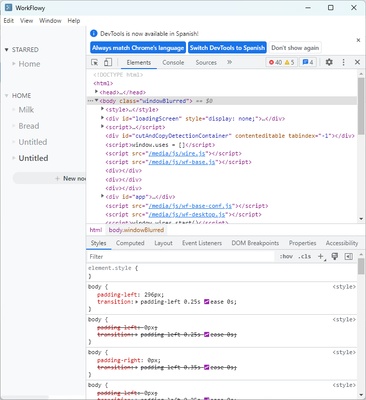366x400 pixels.
Task: Open ease swatch in padding-right body rule
Action: [x=206, y=367]
